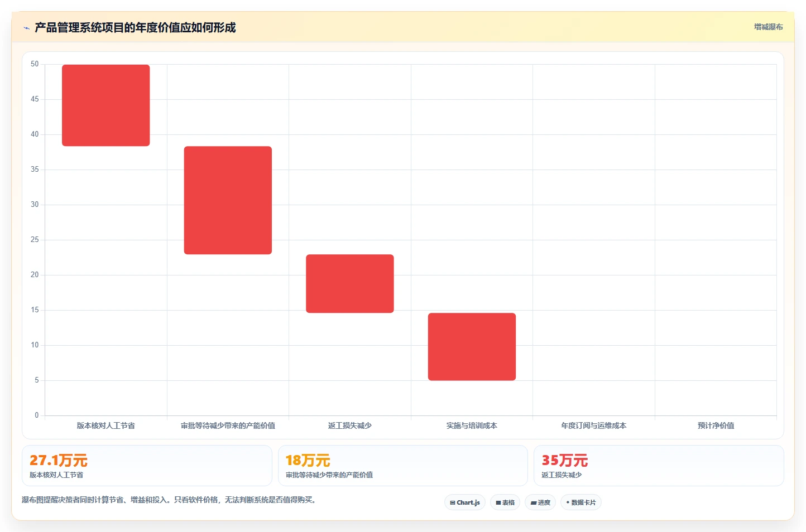Click x-axis label 审批等待减少带来的产能价值

[x=228, y=425]
